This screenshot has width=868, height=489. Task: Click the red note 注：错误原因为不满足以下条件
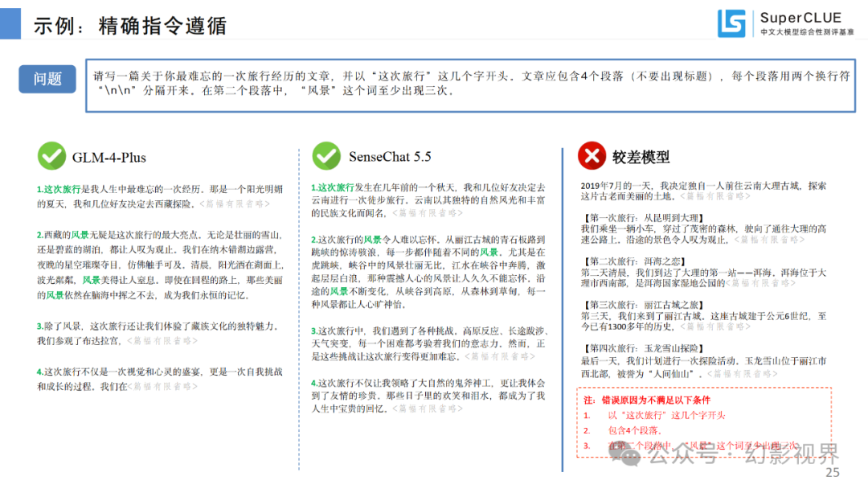[646, 400]
